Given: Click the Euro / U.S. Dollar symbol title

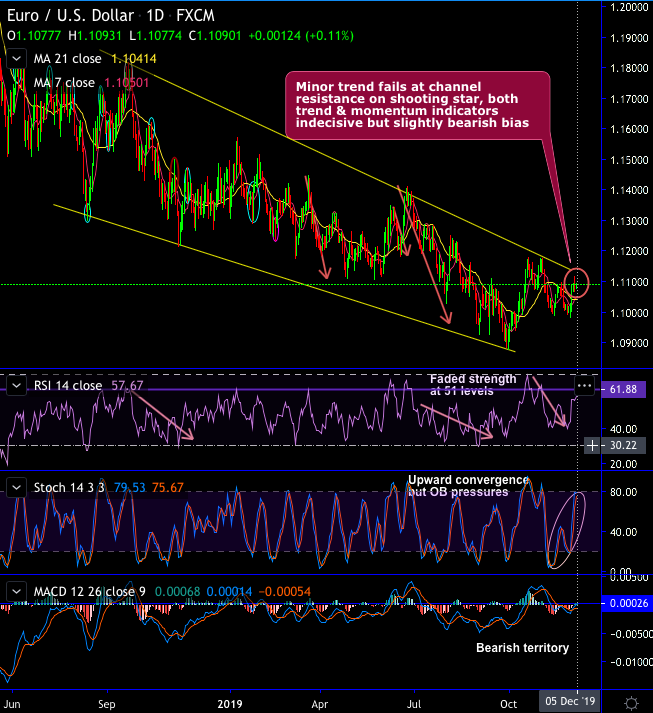Looking at the screenshot, I should (70, 16).
